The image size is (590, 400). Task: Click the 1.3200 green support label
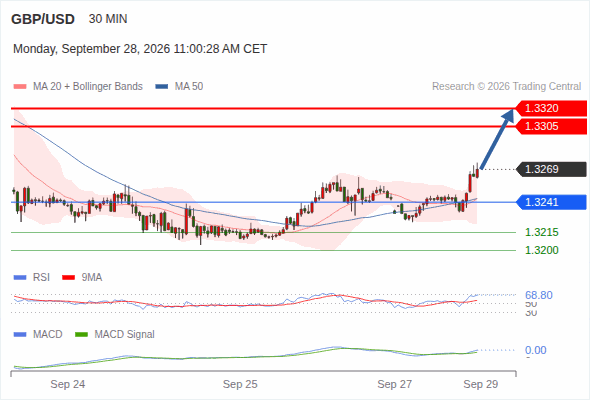coord(541,250)
